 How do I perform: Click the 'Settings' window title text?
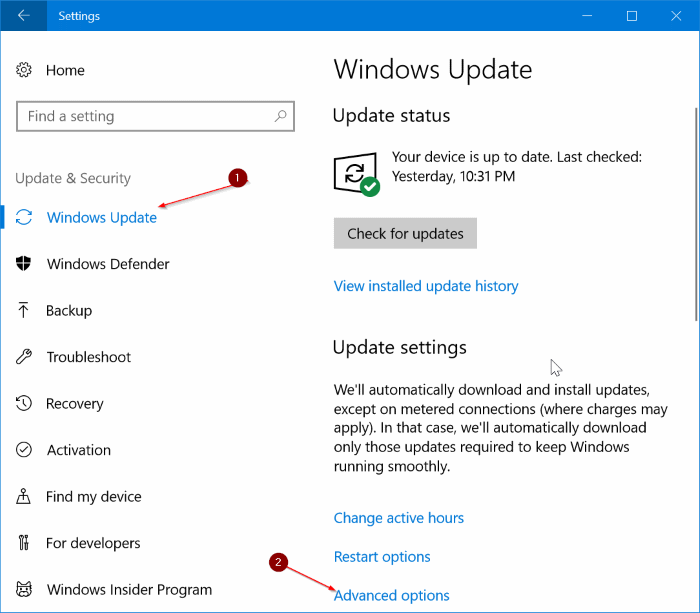click(x=79, y=16)
